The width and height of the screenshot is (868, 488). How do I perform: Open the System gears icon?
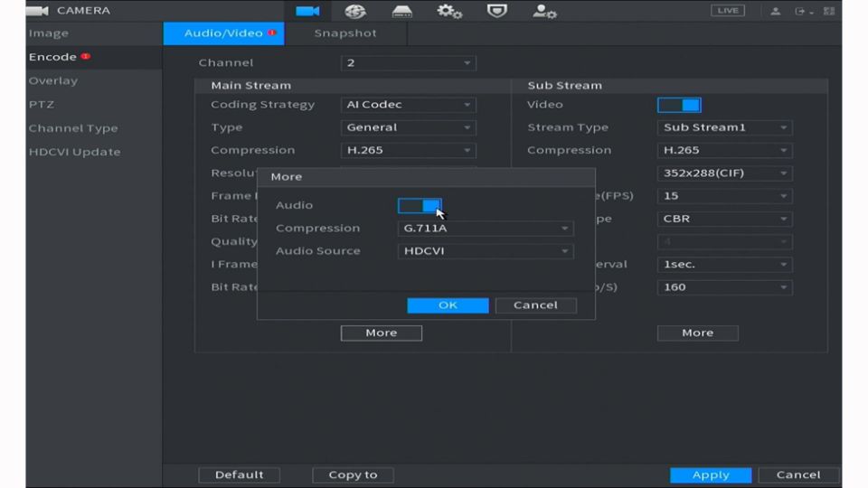[449, 11]
